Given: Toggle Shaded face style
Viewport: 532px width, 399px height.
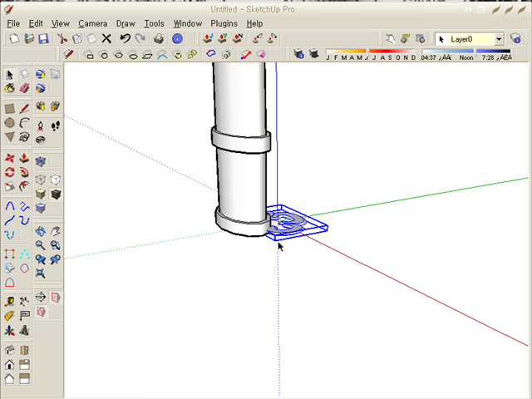Looking at the screenshot, I should [x=41, y=194].
